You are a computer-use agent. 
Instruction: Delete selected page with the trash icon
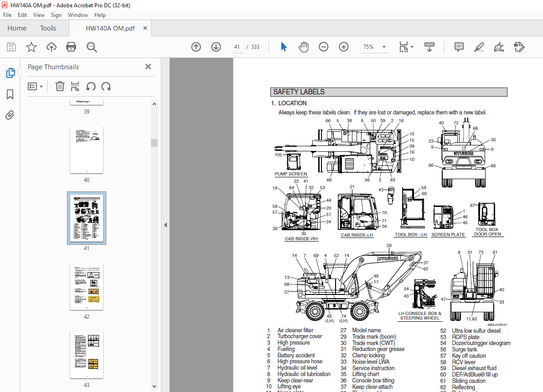click(60, 86)
